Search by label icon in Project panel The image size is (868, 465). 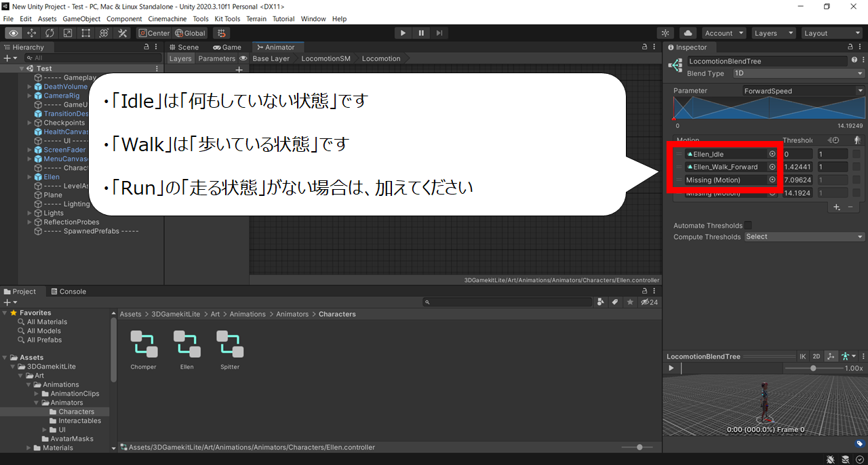pyautogui.click(x=615, y=302)
